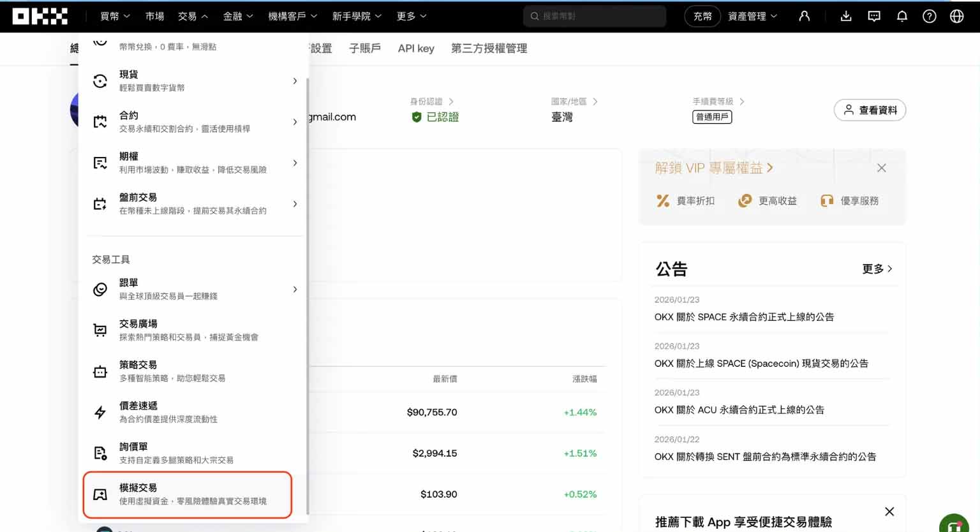This screenshot has height=532, width=980.
Task: Open the 機構客戶 dropdown menu
Action: [x=293, y=16]
